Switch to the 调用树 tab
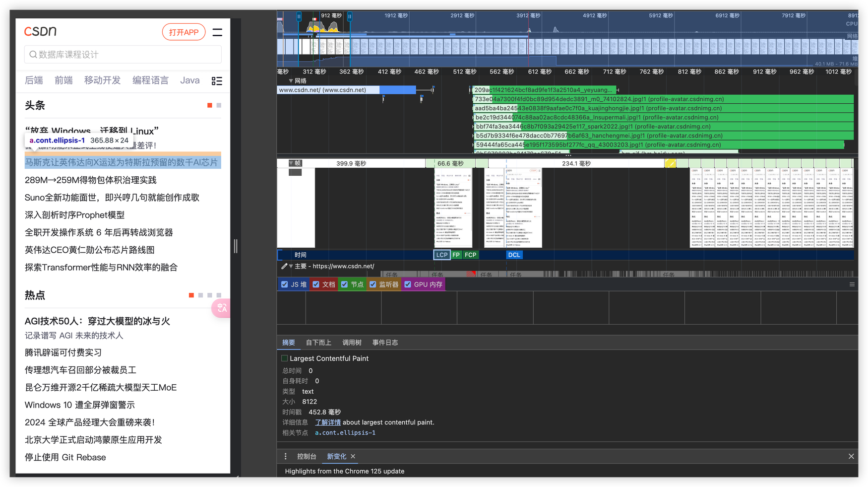Screen dimensions: 868x487 coord(352,343)
